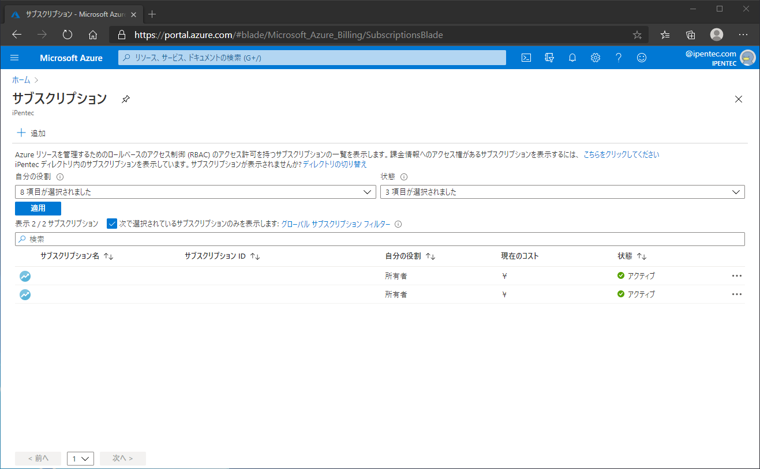Open more options for first subscription row
The width and height of the screenshot is (760, 469).
pos(737,276)
